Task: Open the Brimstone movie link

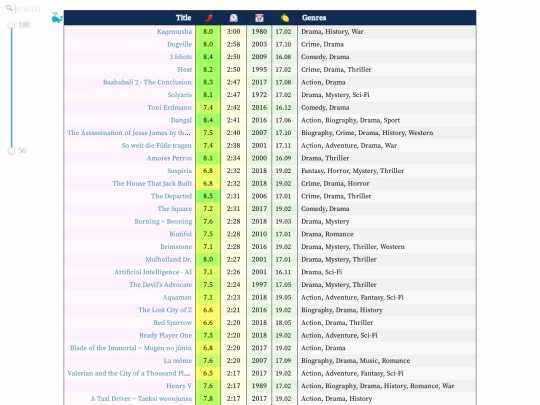Action: 176,247
